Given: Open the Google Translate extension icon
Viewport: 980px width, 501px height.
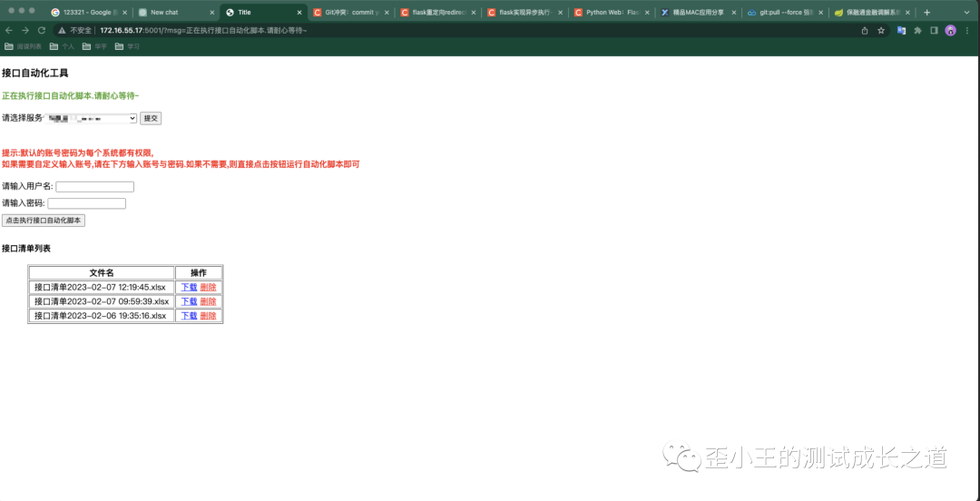Looking at the screenshot, I should (x=901, y=30).
